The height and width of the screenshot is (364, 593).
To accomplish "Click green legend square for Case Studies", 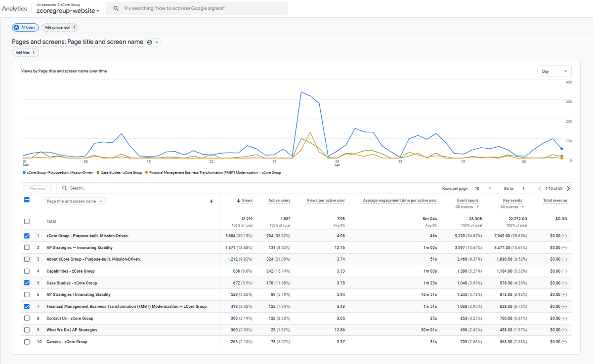I will click(x=98, y=173).
